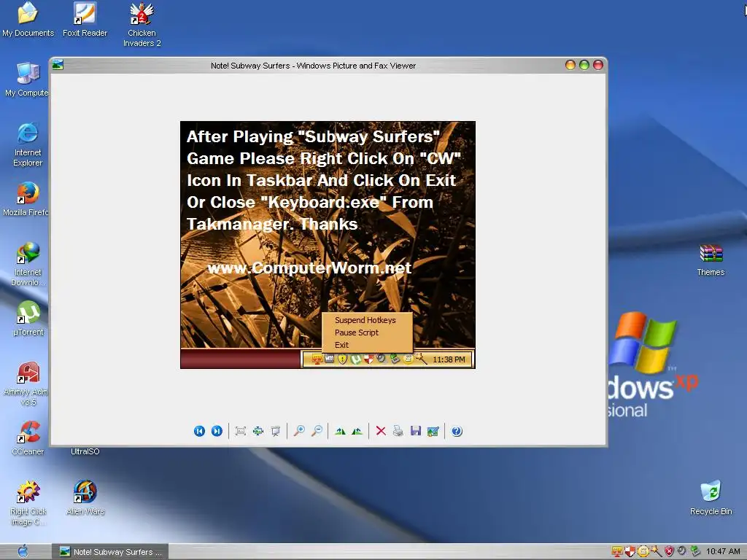Open Right Click Image Converter shortcut
Screen dimensions: 747x560
pyautogui.click(x=28, y=503)
